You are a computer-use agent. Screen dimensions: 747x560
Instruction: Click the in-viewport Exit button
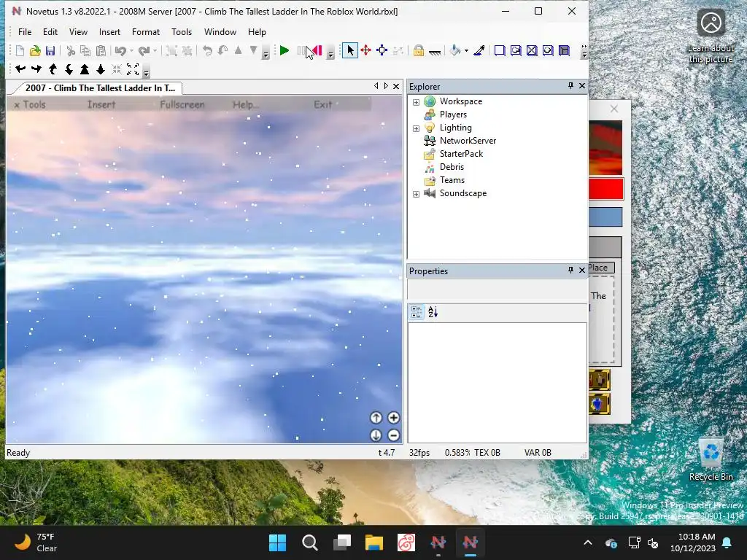tap(322, 105)
